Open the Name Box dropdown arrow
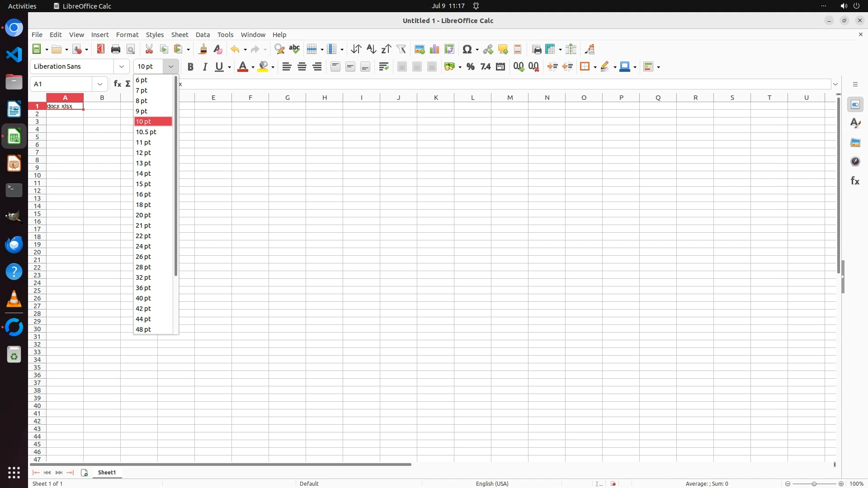The image size is (868, 488). coord(100,84)
